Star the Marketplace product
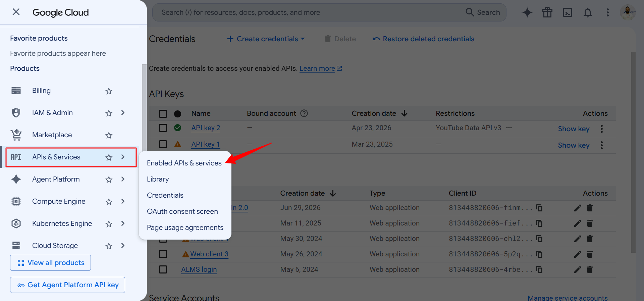Screen dimensions: 644x301 tap(109, 135)
